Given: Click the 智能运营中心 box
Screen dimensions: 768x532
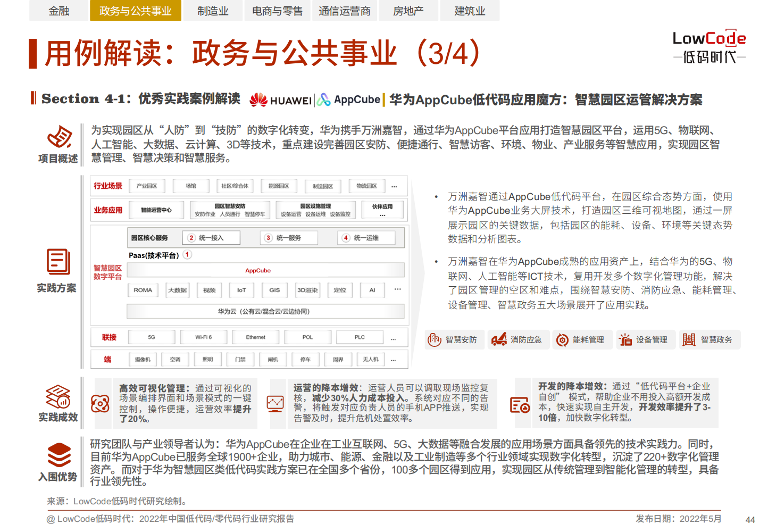Looking at the screenshot, I should tap(156, 210).
